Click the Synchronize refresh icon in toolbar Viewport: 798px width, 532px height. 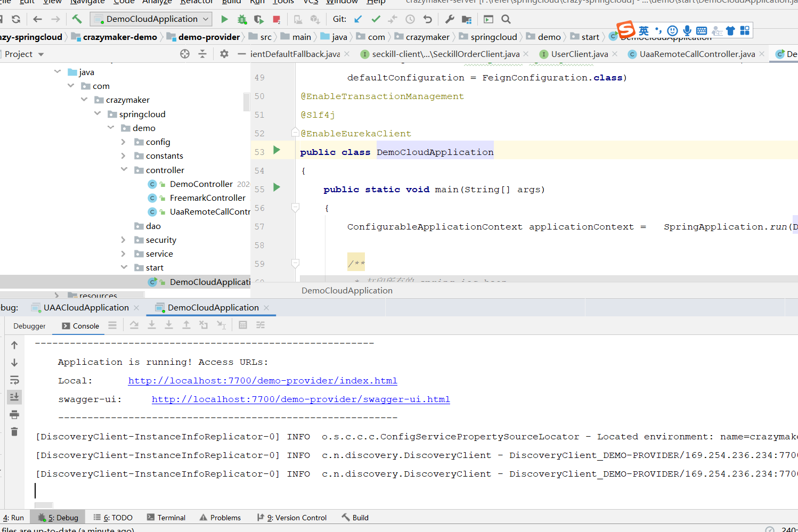[x=16, y=19]
